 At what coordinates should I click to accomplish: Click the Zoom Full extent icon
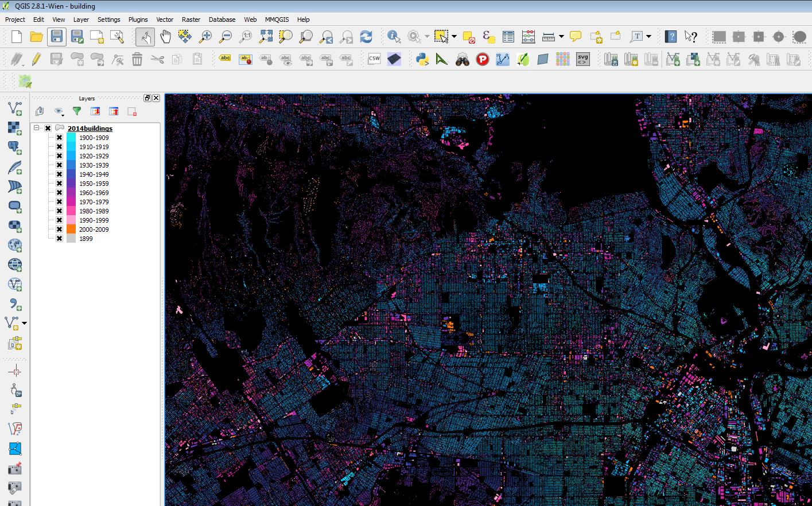[x=266, y=37]
